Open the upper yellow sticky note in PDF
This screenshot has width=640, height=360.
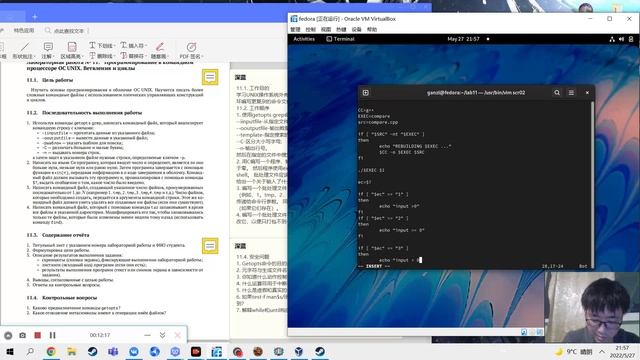210,77
